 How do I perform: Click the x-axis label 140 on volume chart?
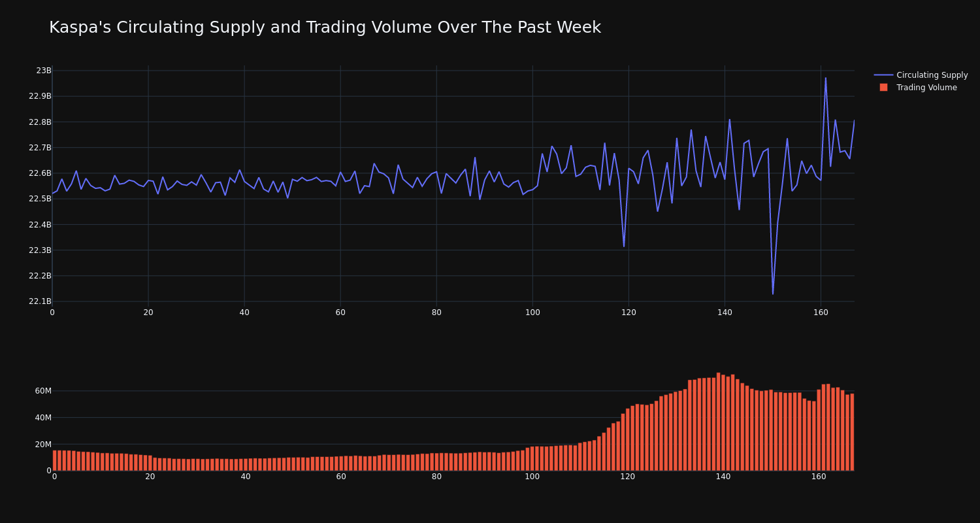coord(723,477)
